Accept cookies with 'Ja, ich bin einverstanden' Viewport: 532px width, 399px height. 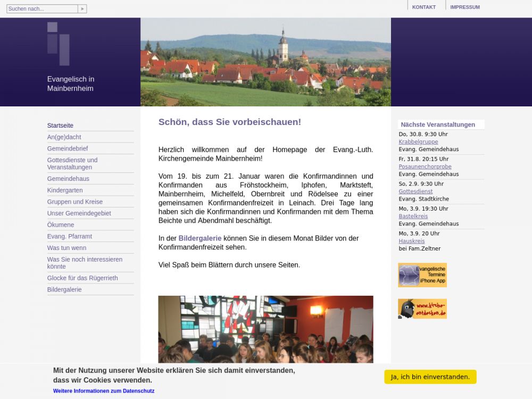(x=430, y=377)
